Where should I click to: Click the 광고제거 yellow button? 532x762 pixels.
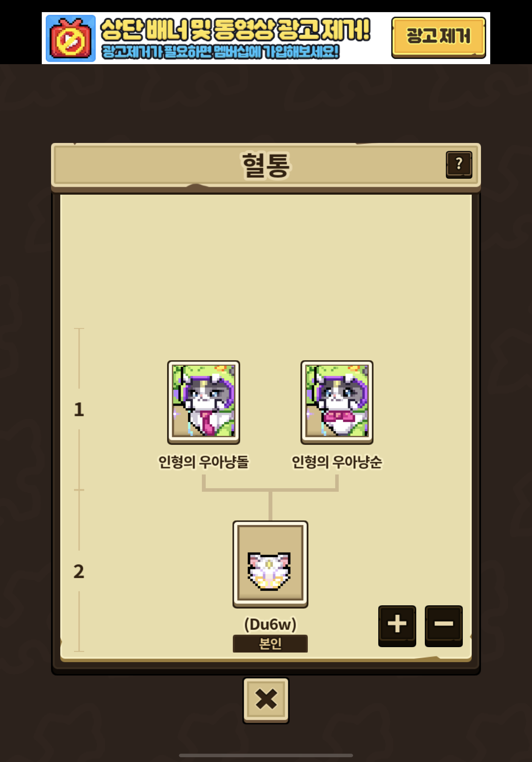(439, 38)
